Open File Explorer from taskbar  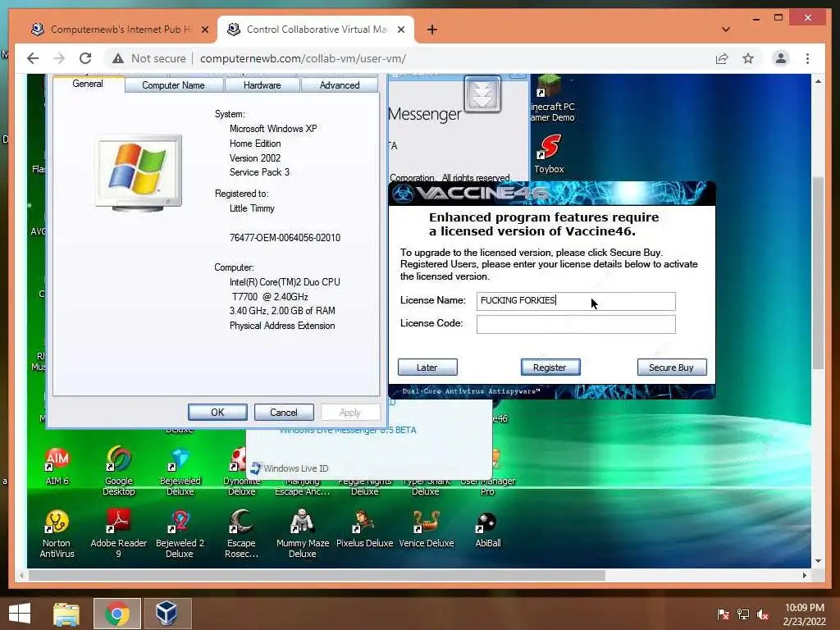tap(66, 614)
